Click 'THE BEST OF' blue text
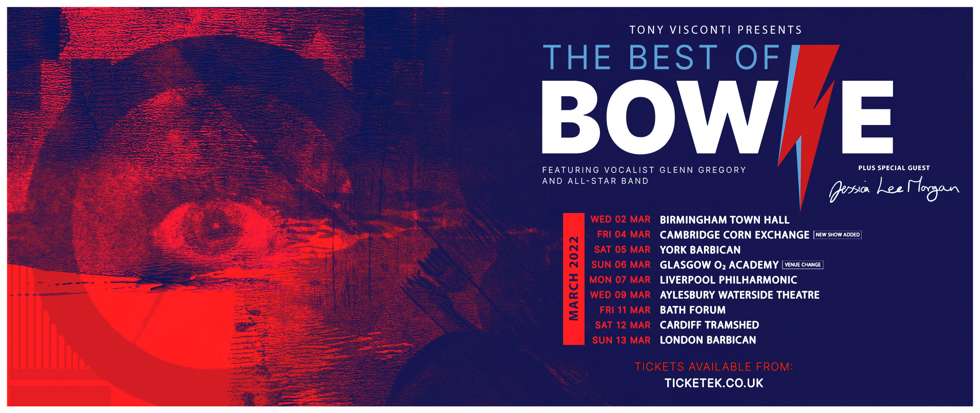 (x=661, y=57)
